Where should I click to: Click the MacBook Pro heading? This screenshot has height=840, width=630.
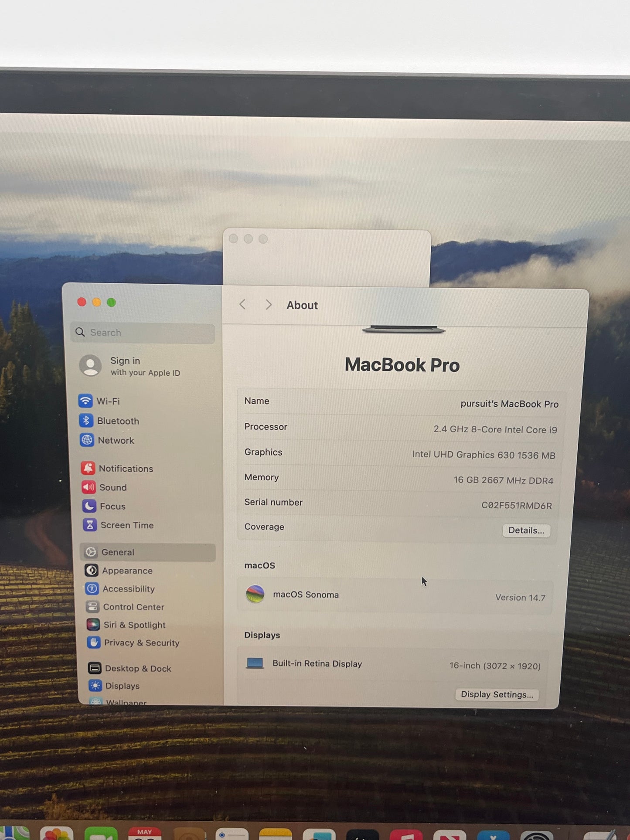pyautogui.click(x=402, y=365)
